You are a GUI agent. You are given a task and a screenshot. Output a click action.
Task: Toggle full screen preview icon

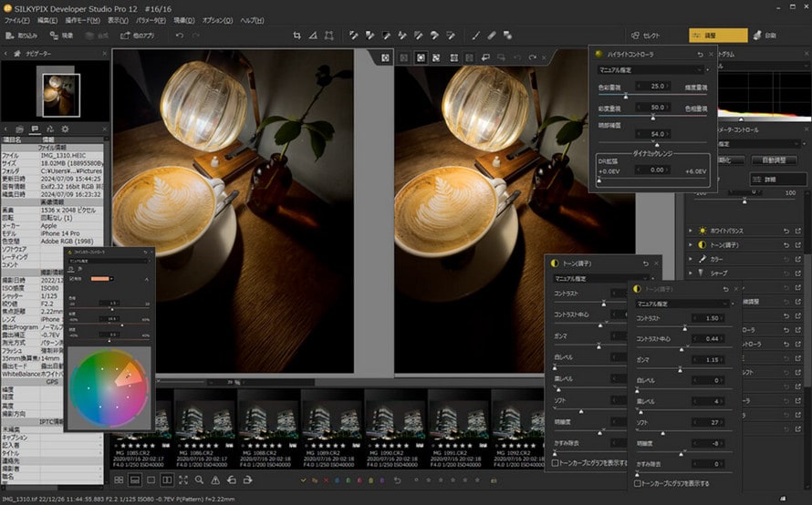pyautogui.click(x=183, y=479)
